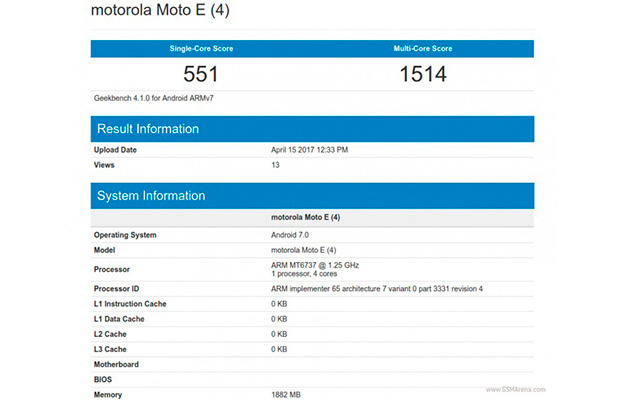Click the April 15 2017 upload date value
The image size is (620, 400).
click(x=309, y=150)
